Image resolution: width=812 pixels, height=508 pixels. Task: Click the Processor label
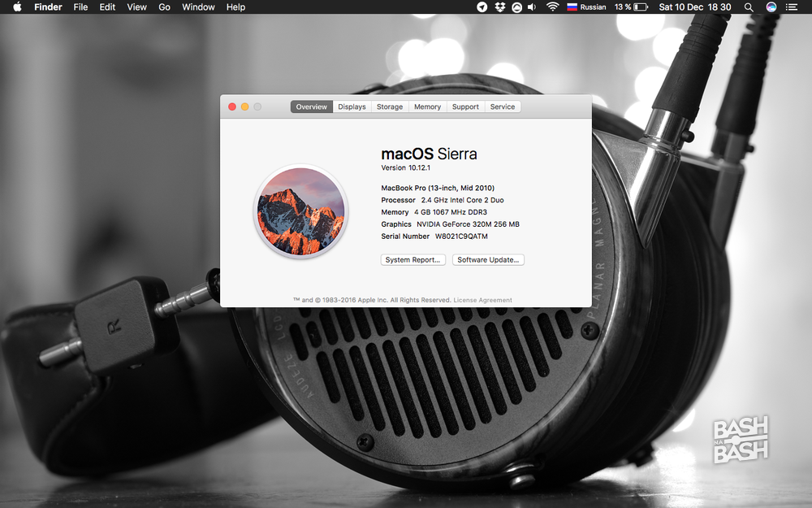click(x=398, y=200)
